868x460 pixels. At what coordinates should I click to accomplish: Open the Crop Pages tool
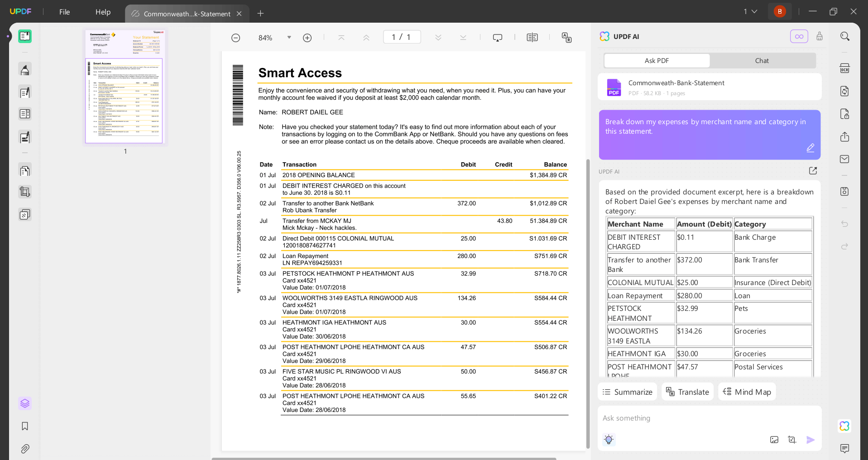(x=25, y=191)
